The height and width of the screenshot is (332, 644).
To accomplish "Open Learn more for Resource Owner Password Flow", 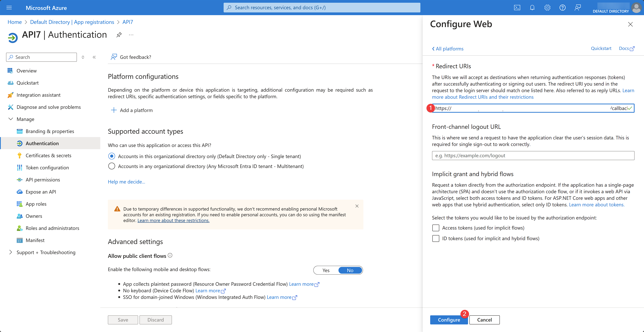I will [304, 284].
